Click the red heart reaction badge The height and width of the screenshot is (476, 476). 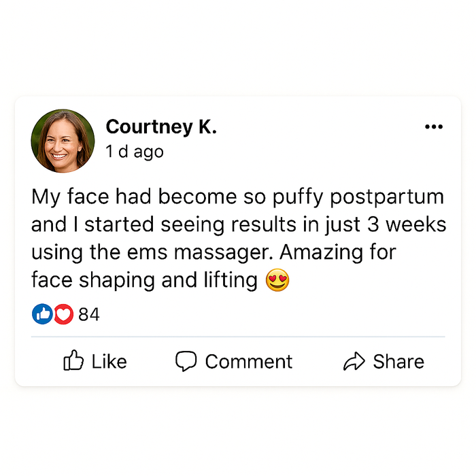coord(63,314)
